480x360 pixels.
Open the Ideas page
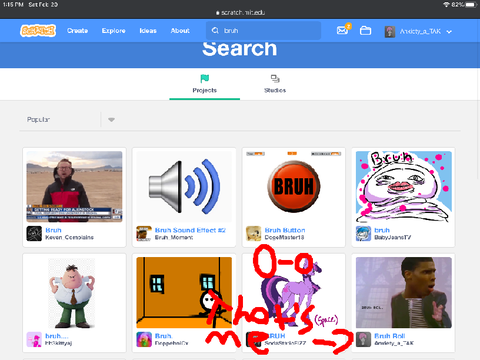pos(148,31)
